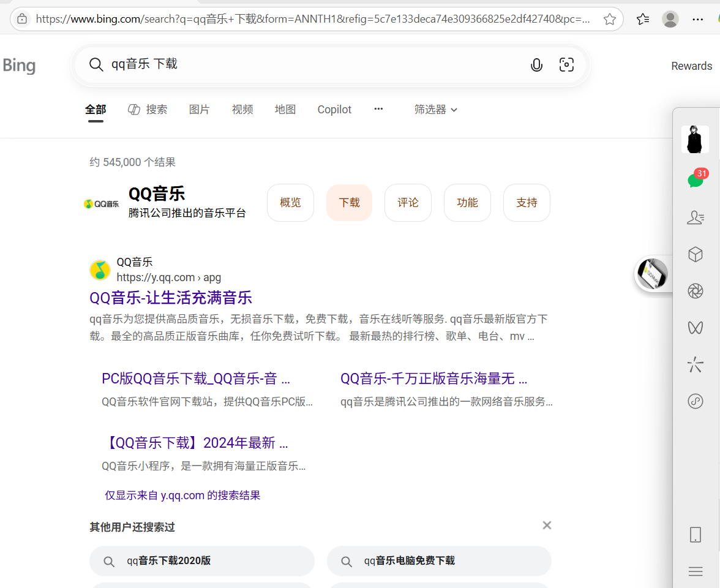Click the 约 545,000 个结果 count text
The height and width of the screenshot is (588, 720).
point(133,162)
